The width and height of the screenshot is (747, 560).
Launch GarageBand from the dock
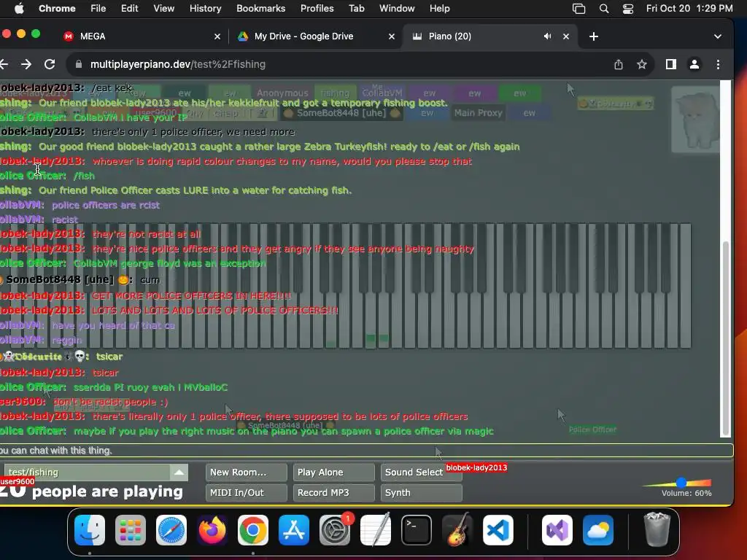click(x=457, y=530)
